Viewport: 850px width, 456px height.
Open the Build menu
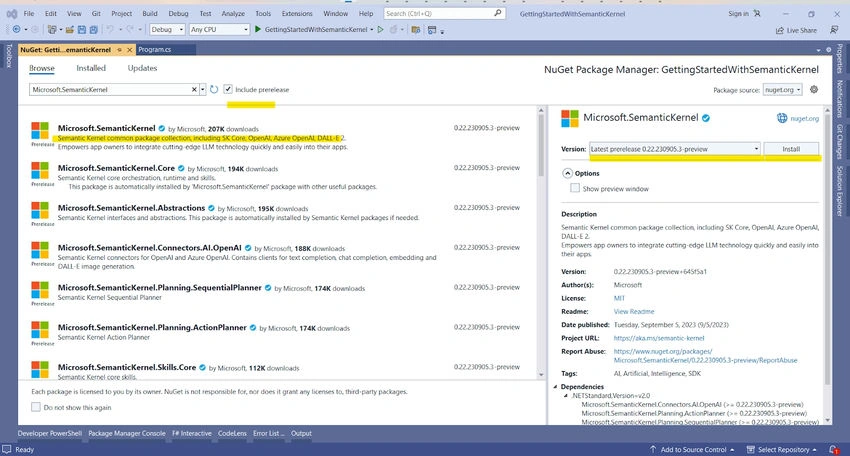coord(150,14)
